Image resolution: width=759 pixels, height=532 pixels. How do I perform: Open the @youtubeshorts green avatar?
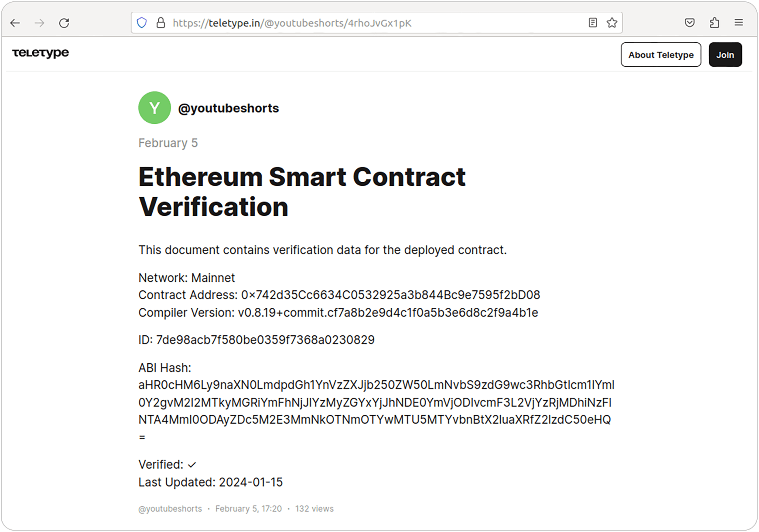coord(154,108)
